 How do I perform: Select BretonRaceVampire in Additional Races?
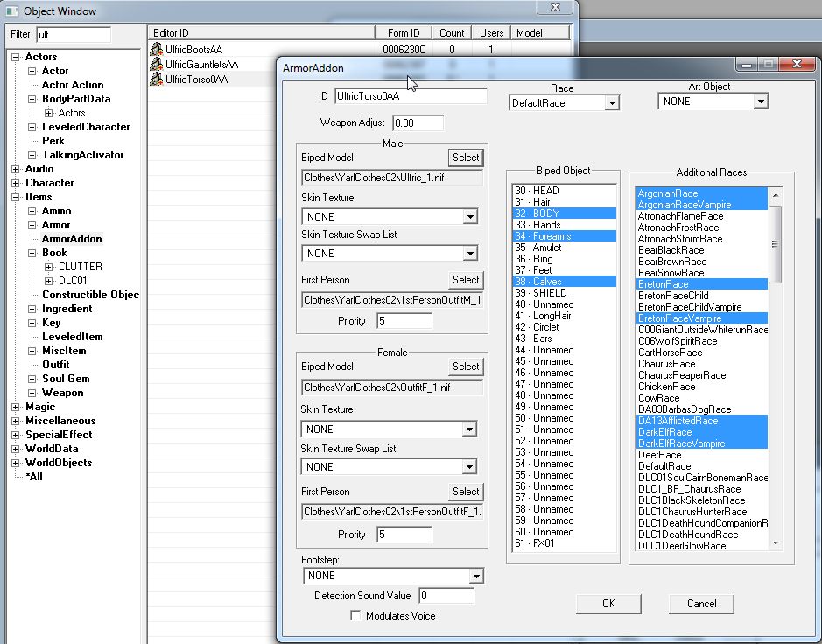(x=701, y=318)
